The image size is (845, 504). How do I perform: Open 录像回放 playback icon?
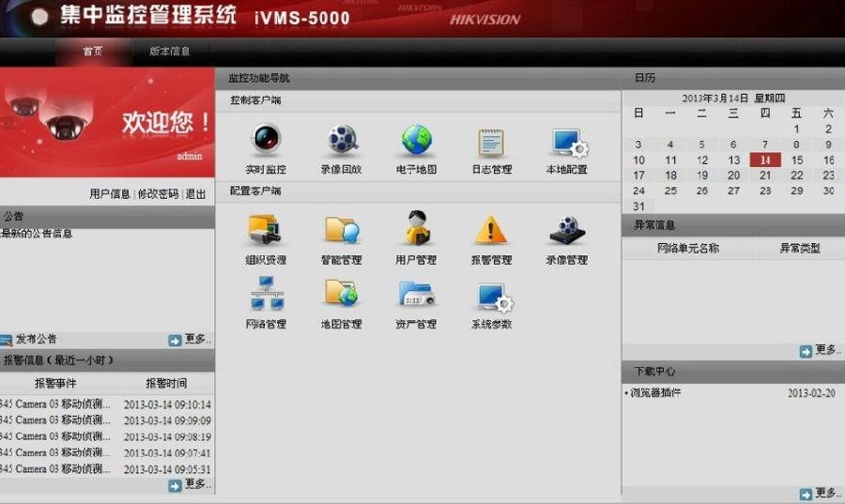(342, 139)
